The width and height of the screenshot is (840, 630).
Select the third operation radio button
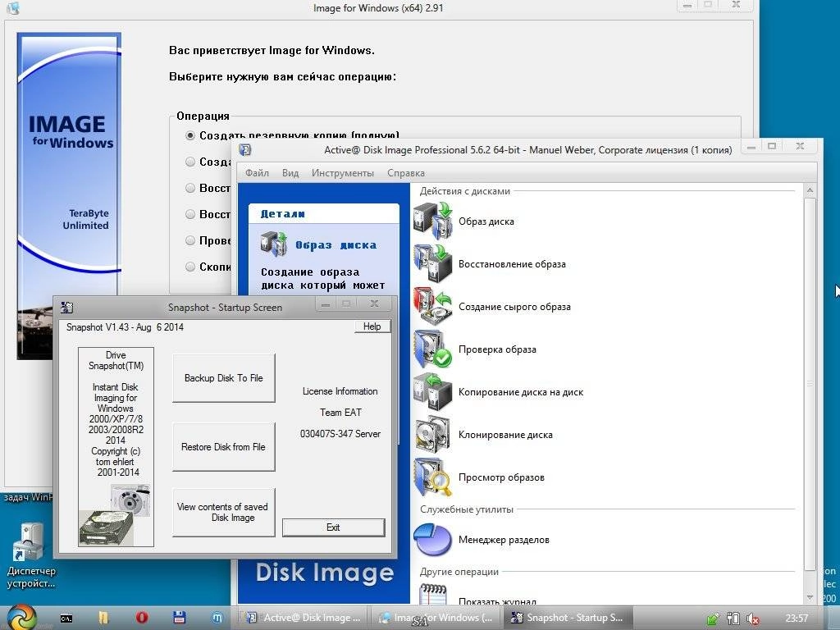(190, 188)
